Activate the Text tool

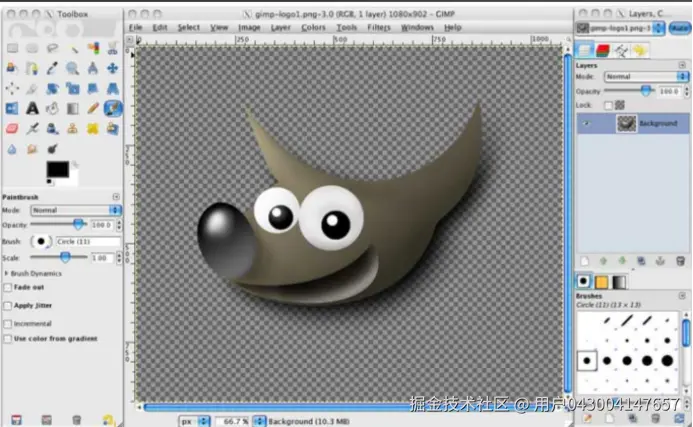32,108
